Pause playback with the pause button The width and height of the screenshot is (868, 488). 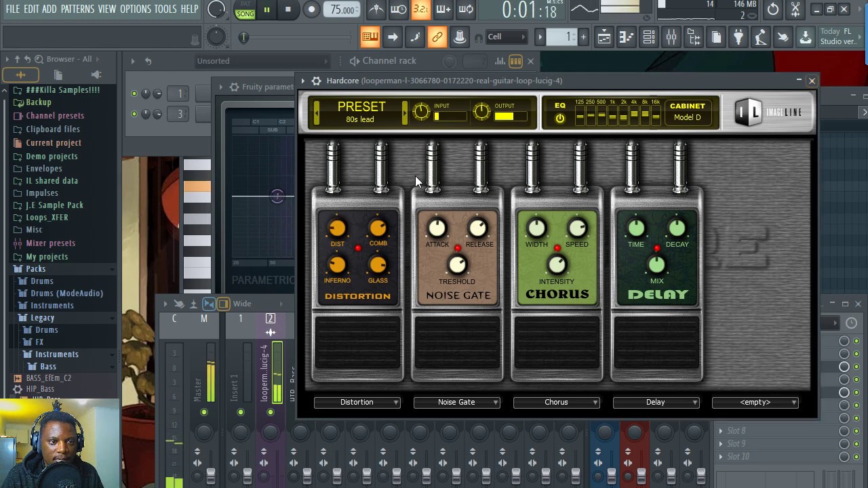point(267,9)
